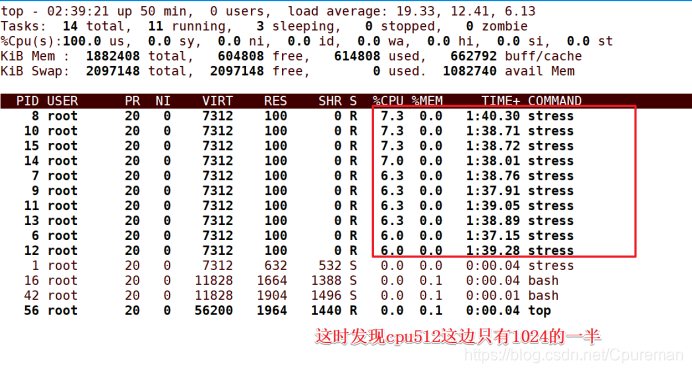Screen dimensions: 692x373
Task: Click the SHR value 1496 for PID 42
Action: [x=326, y=296]
